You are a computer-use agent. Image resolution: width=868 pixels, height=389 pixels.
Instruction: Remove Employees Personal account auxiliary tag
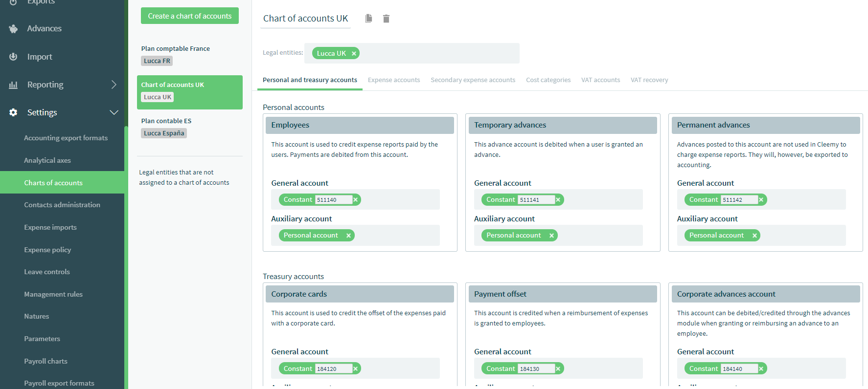[x=348, y=236]
